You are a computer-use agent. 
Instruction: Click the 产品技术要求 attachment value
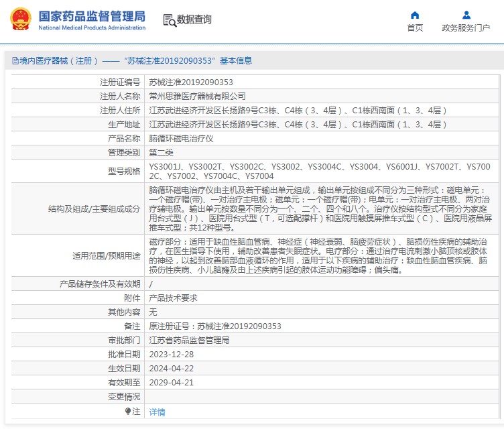173,298
